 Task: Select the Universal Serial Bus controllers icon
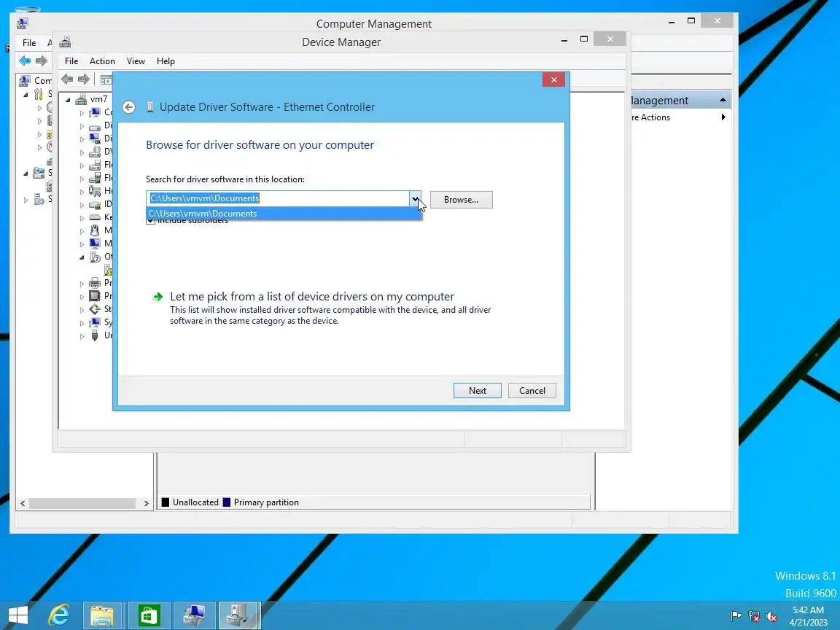pyautogui.click(x=95, y=336)
